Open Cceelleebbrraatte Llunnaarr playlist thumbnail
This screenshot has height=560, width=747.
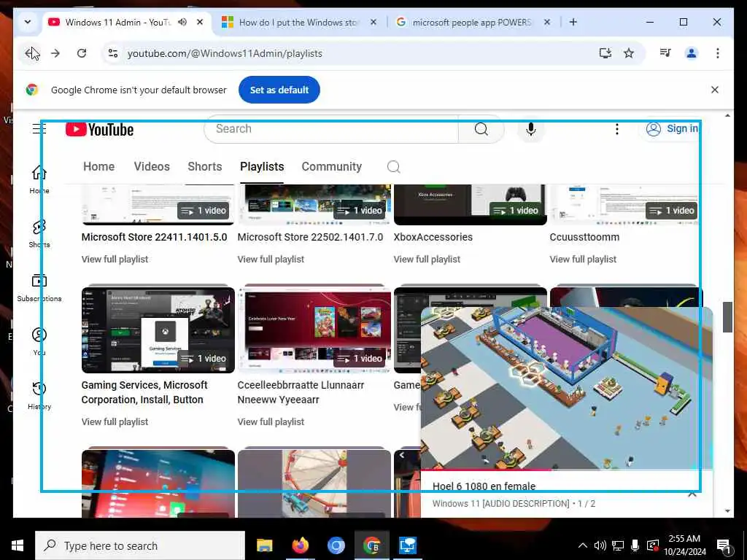pyautogui.click(x=314, y=330)
